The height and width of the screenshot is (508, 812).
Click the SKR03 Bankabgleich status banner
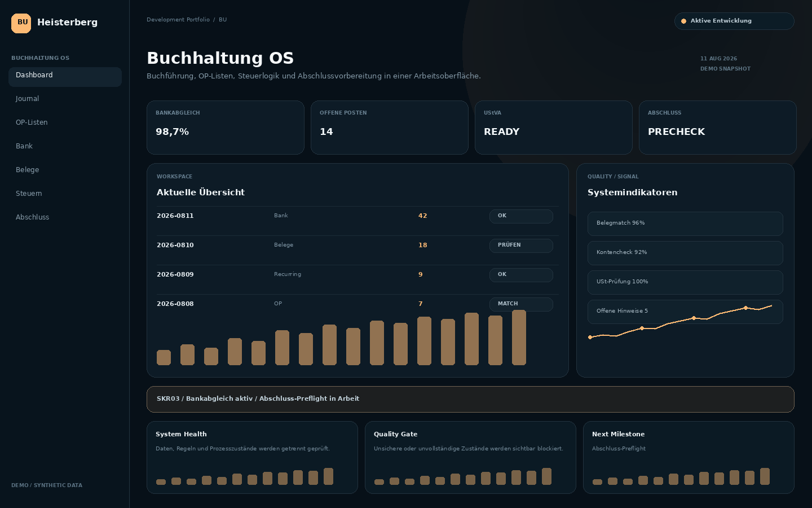470,399
